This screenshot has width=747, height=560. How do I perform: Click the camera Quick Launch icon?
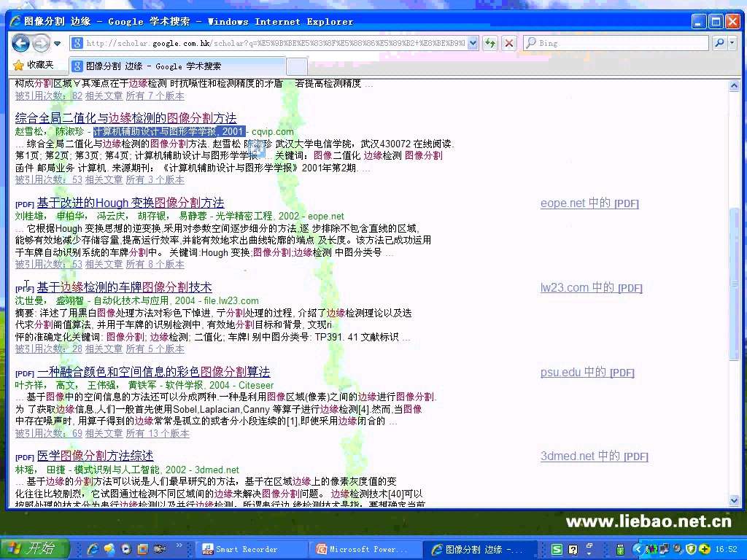[x=159, y=549]
